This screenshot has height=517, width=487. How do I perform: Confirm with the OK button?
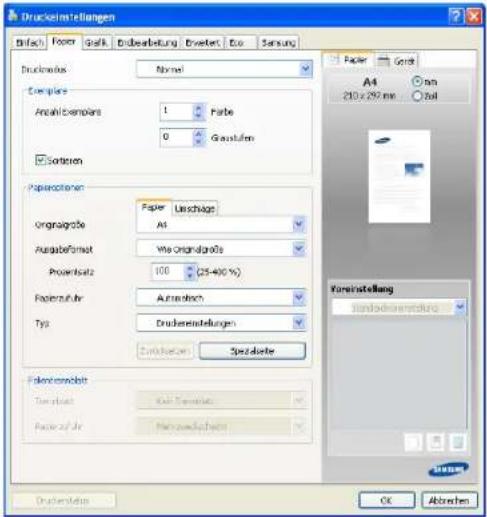(387, 500)
